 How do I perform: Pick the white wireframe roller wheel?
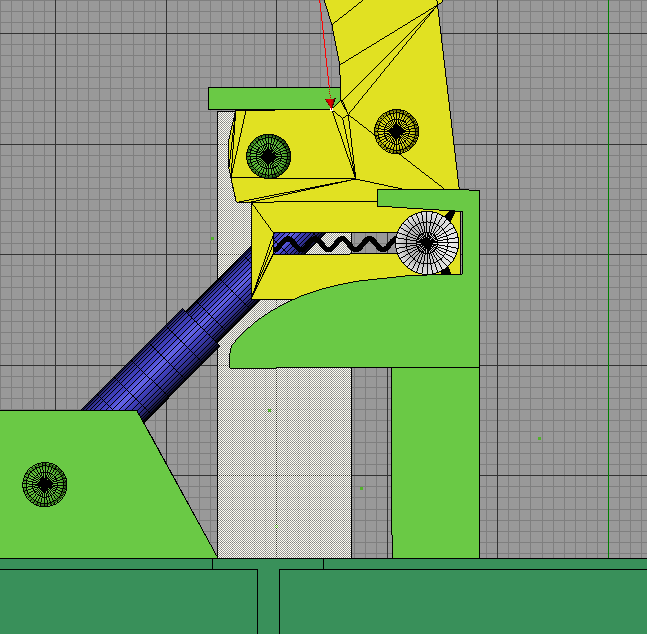click(427, 243)
